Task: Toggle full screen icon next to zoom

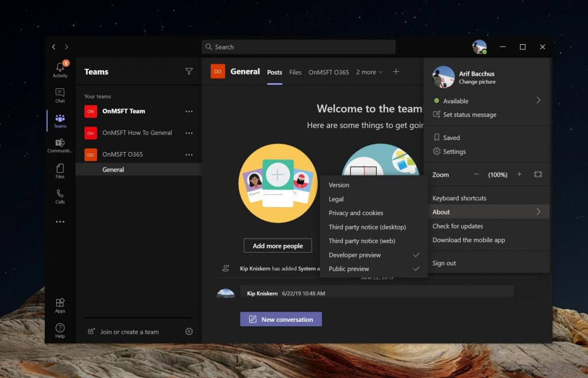Action: pos(538,174)
